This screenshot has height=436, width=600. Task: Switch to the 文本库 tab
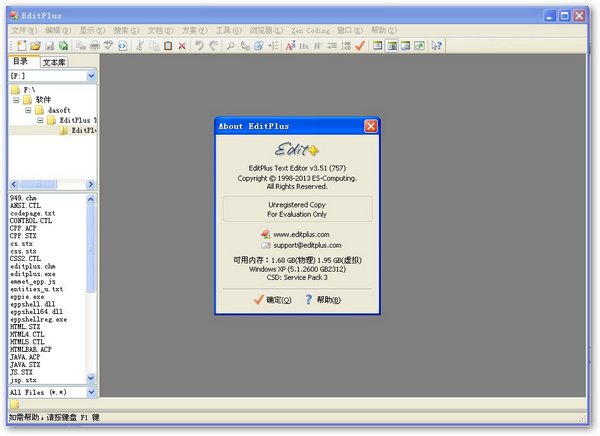(x=54, y=62)
